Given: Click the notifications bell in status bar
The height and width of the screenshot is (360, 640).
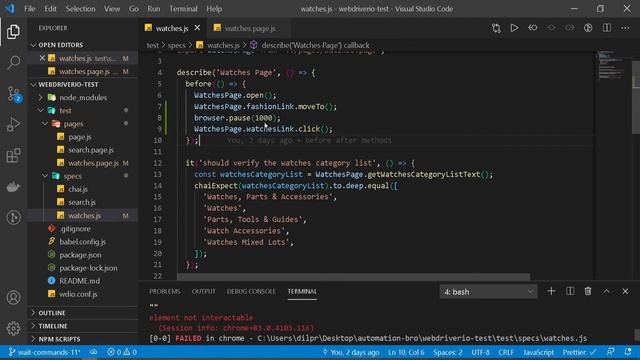Looking at the screenshot, I should click(628, 352).
